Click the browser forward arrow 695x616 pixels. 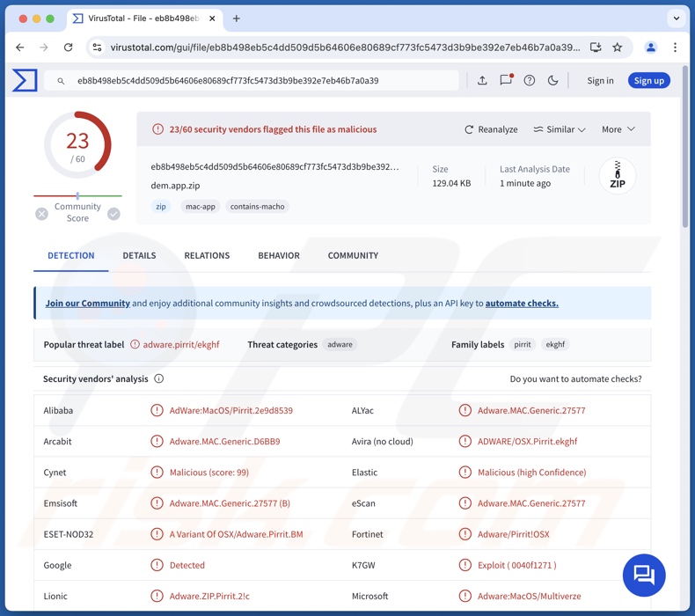pos(43,47)
